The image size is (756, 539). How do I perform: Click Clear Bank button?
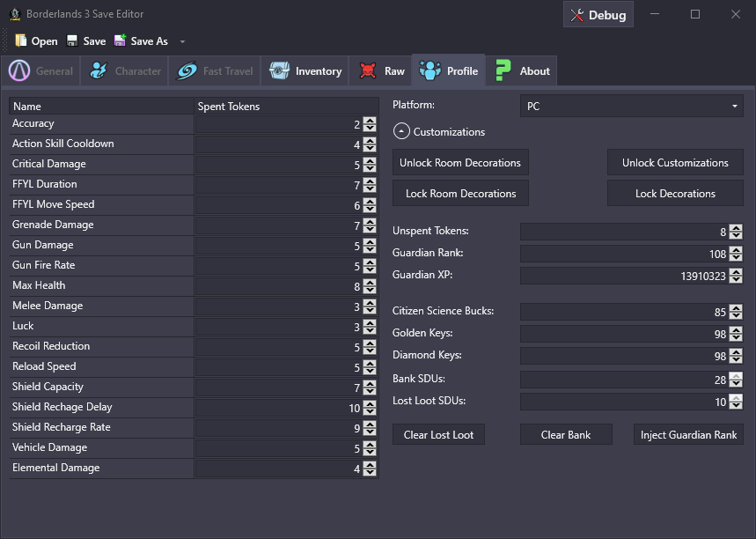point(566,435)
